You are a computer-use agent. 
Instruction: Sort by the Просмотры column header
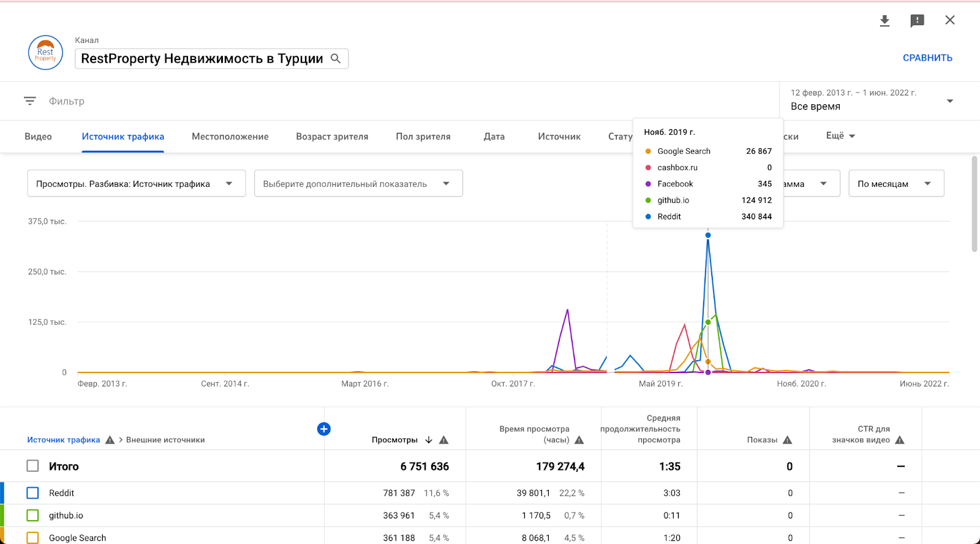[394, 440]
